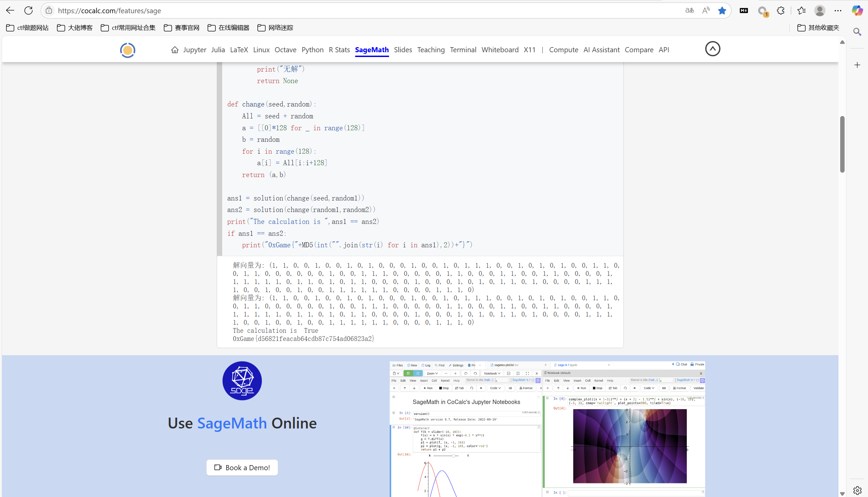Open the API nav link
Image resolution: width=868 pixels, height=497 pixels.
[x=663, y=50]
